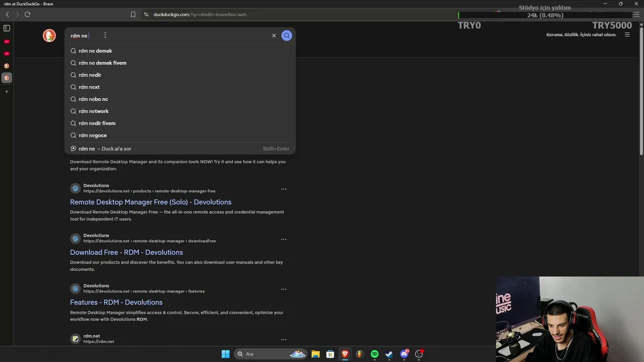Open 'Download Free - RDM - Devolutions' result
The height and width of the screenshot is (362, 644).
tap(126, 252)
